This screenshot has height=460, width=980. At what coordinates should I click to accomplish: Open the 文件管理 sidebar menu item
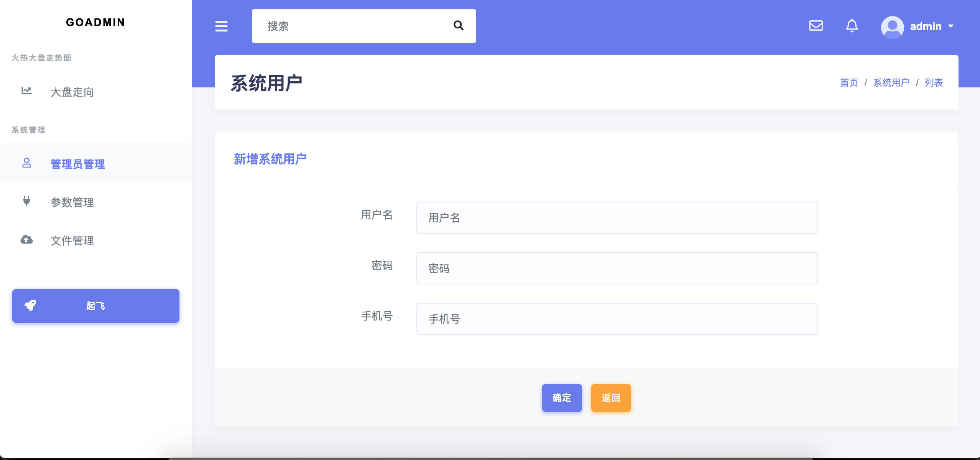coord(72,240)
